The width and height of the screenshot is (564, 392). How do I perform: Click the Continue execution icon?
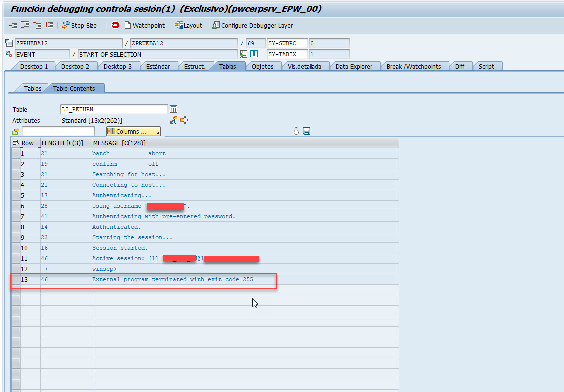(49, 25)
